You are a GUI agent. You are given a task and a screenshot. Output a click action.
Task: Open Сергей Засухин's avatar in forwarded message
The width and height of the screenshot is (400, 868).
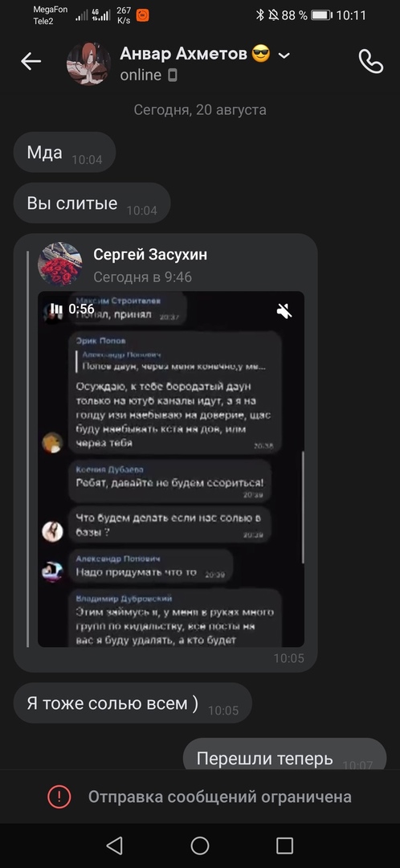tap(59, 264)
